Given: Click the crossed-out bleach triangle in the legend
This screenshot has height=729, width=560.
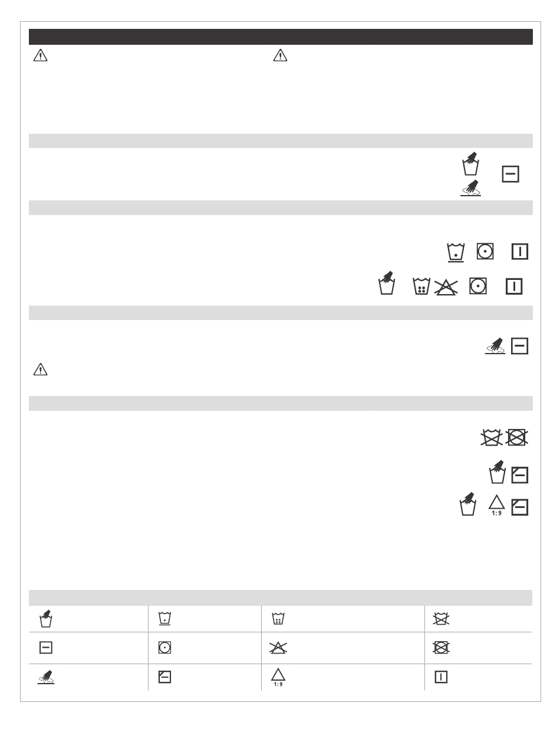Looking at the screenshot, I should pyautogui.click(x=278, y=646).
